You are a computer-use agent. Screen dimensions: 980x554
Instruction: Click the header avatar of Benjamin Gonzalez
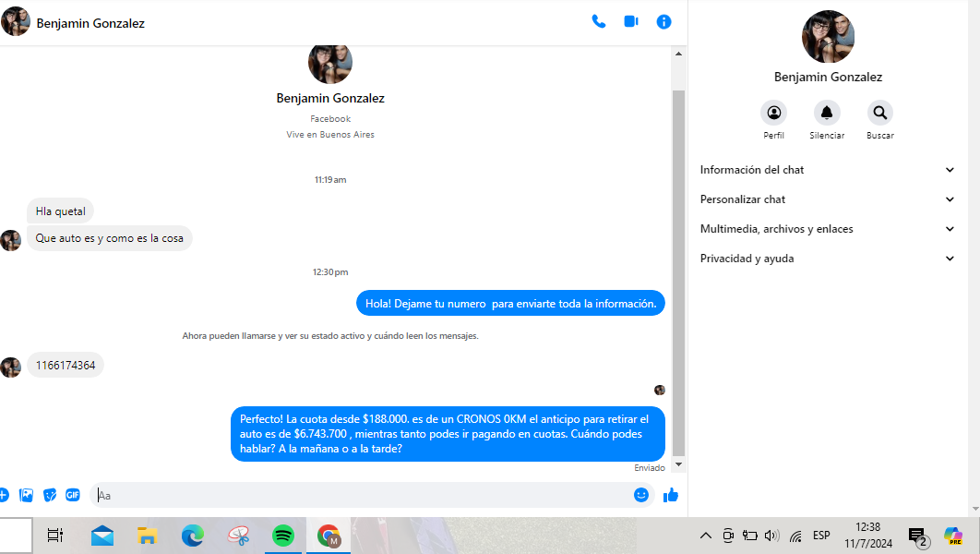pyautogui.click(x=16, y=22)
